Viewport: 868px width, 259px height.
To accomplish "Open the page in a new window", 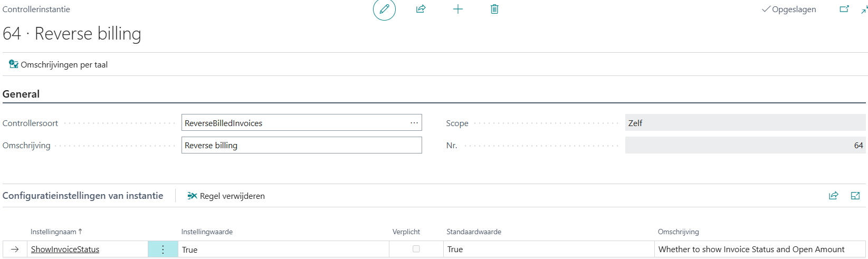I will coord(844,9).
